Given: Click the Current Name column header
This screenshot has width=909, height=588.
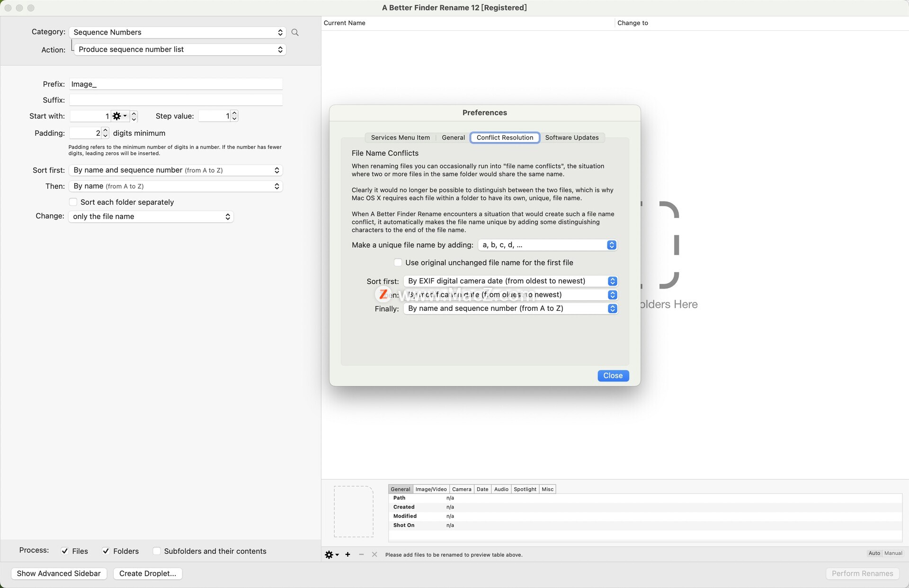Looking at the screenshot, I should click(x=468, y=23).
